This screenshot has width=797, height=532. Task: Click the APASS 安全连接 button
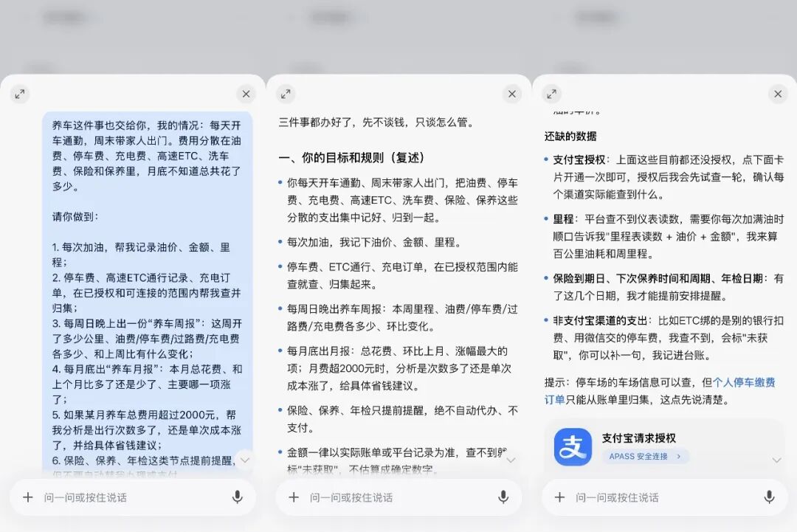pos(646,456)
